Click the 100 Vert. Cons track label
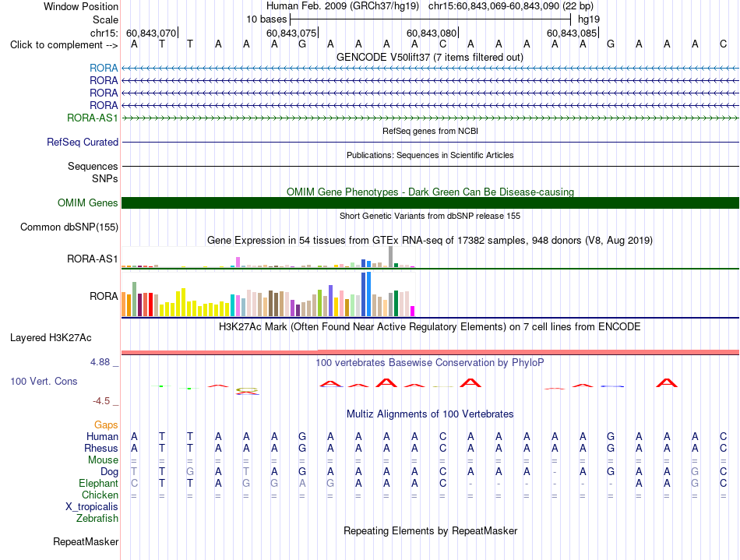 coord(44,381)
